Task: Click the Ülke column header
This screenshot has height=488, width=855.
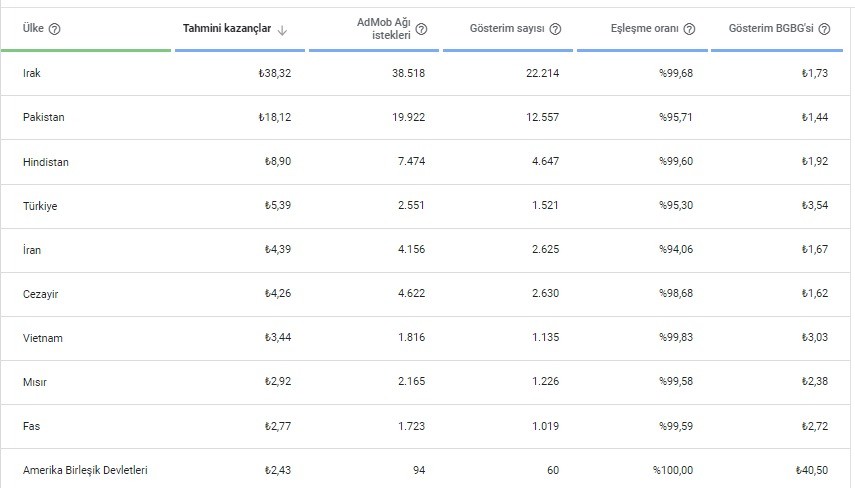Action: click(33, 28)
